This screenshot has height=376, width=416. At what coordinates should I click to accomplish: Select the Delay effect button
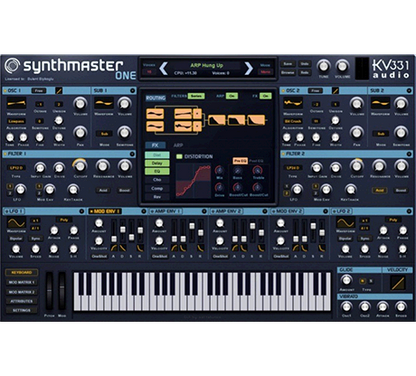[157, 163]
